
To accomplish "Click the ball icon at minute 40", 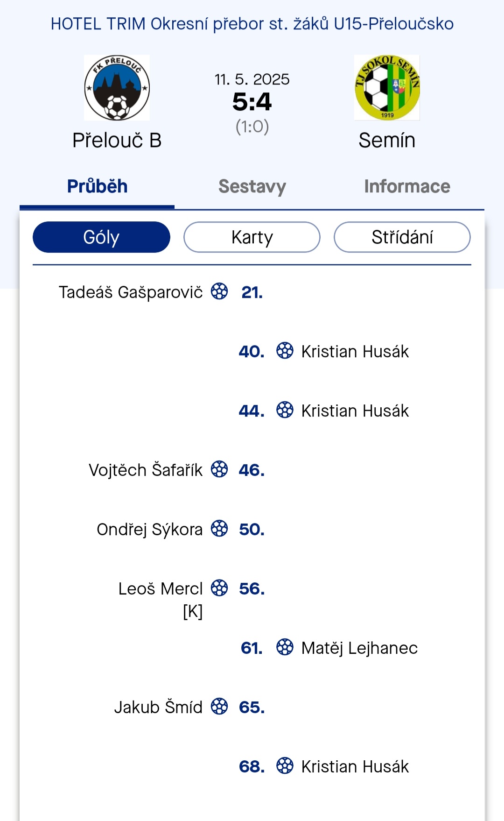I will (285, 351).
